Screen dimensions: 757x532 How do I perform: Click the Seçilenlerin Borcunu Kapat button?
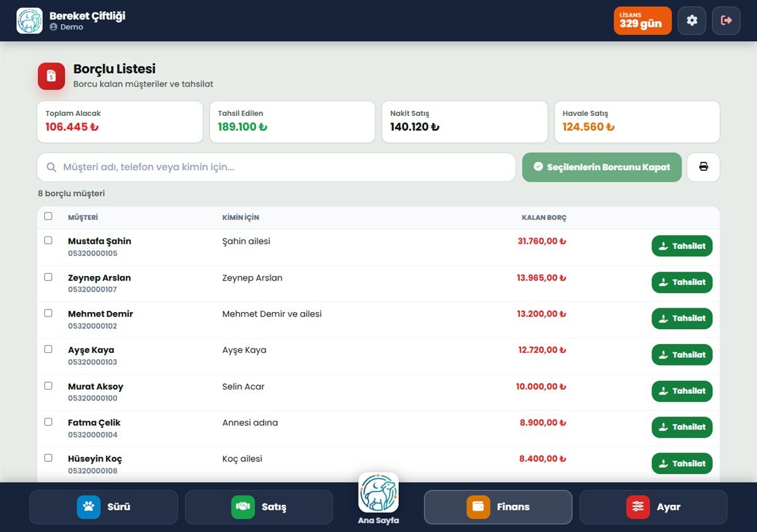click(x=602, y=167)
